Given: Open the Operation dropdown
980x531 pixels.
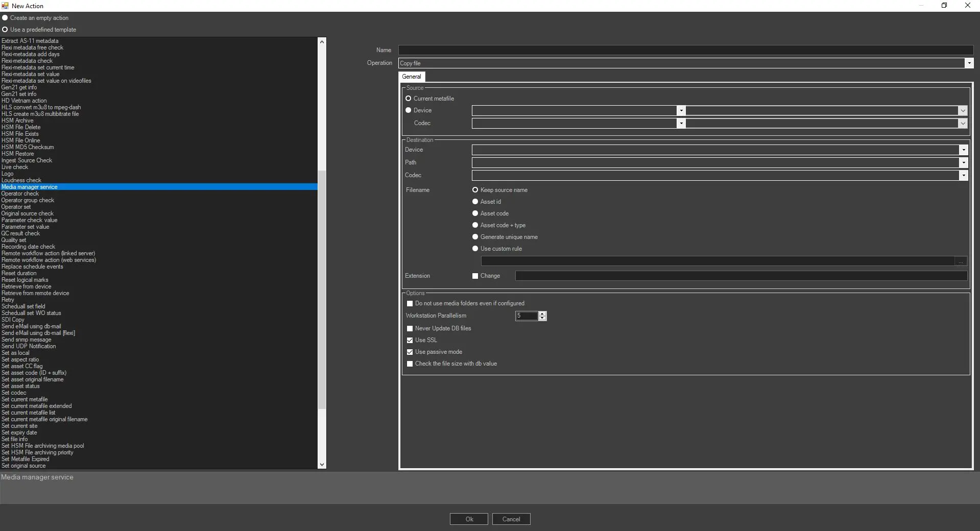Looking at the screenshot, I should click(x=969, y=63).
